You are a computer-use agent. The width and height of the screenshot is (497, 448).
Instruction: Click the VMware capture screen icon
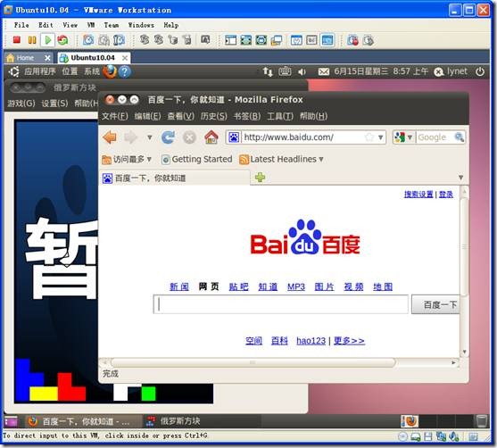coord(205,40)
